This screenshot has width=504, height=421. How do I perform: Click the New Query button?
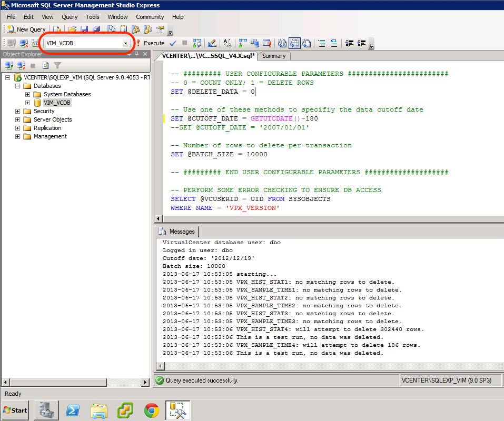(x=27, y=29)
